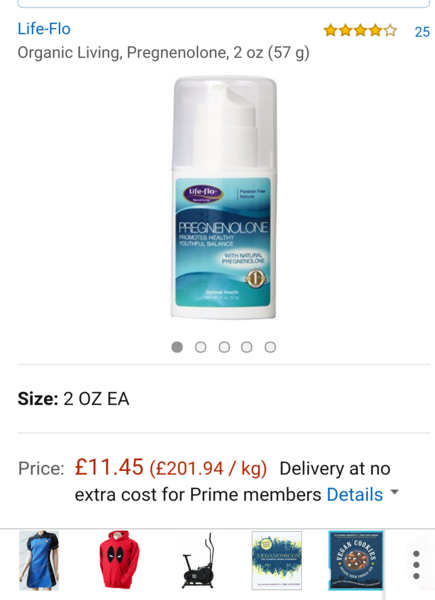Screen dimensions: 435x600
Task: Expand the delivery details arrow
Action: point(394,492)
